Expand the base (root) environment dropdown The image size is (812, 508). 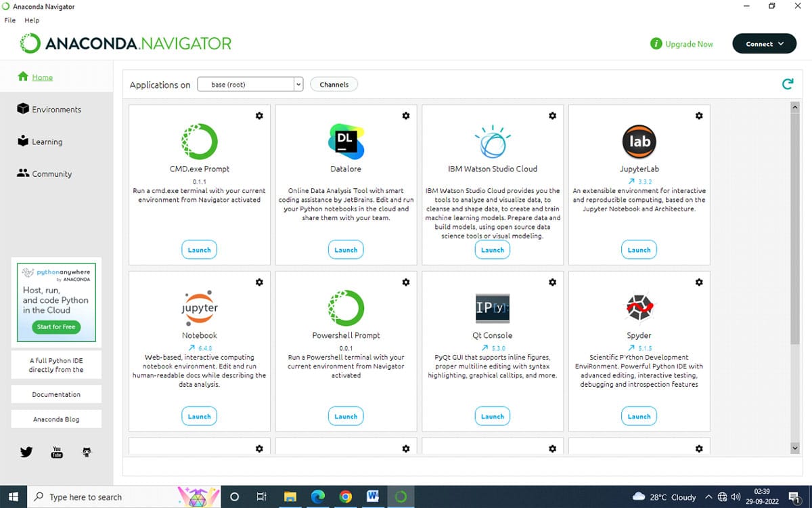coord(298,85)
